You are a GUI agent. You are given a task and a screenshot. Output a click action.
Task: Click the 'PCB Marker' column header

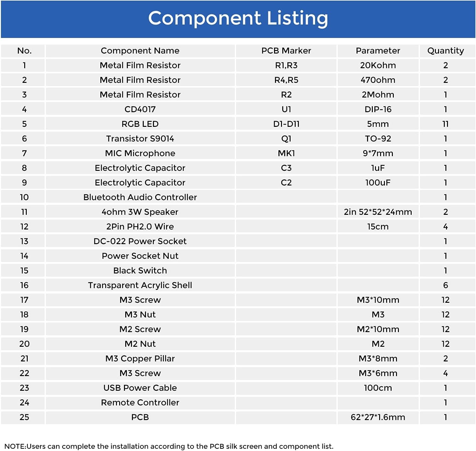pos(286,51)
